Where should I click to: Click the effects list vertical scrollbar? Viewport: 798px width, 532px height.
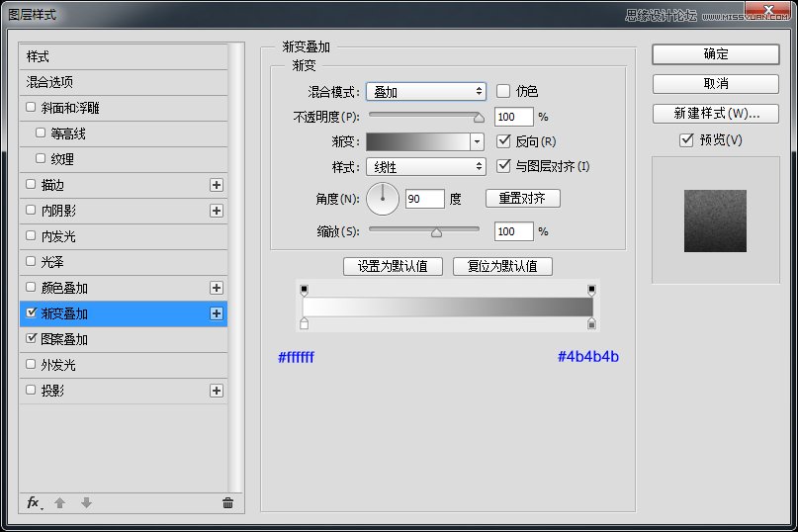pyautogui.click(x=235, y=268)
